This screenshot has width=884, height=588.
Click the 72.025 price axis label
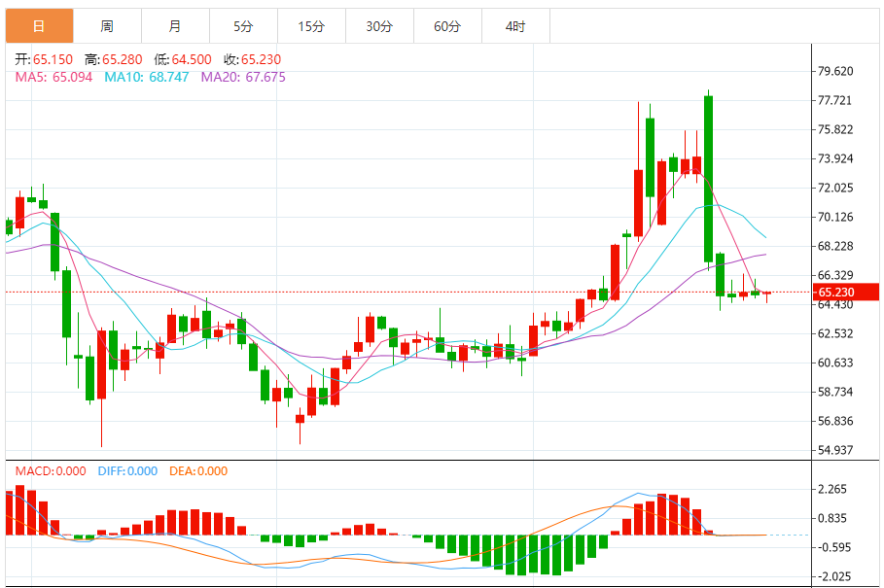(x=835, y=189)
